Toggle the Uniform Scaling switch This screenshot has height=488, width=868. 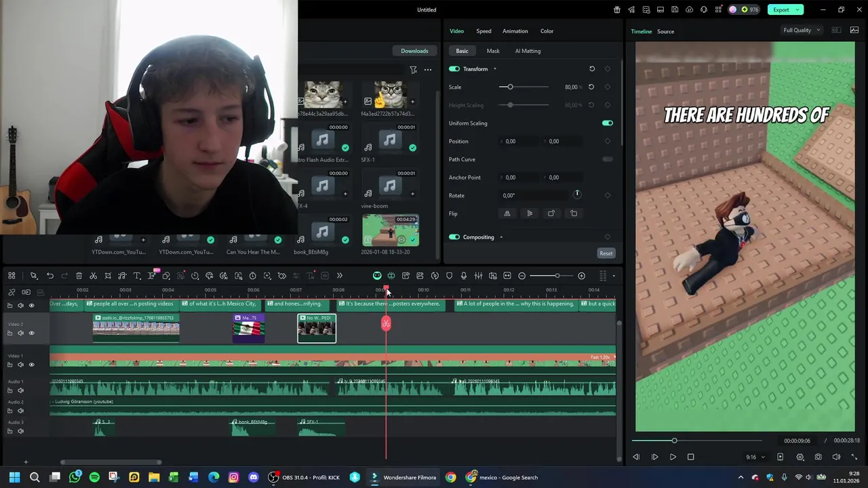tap(608, 123)
